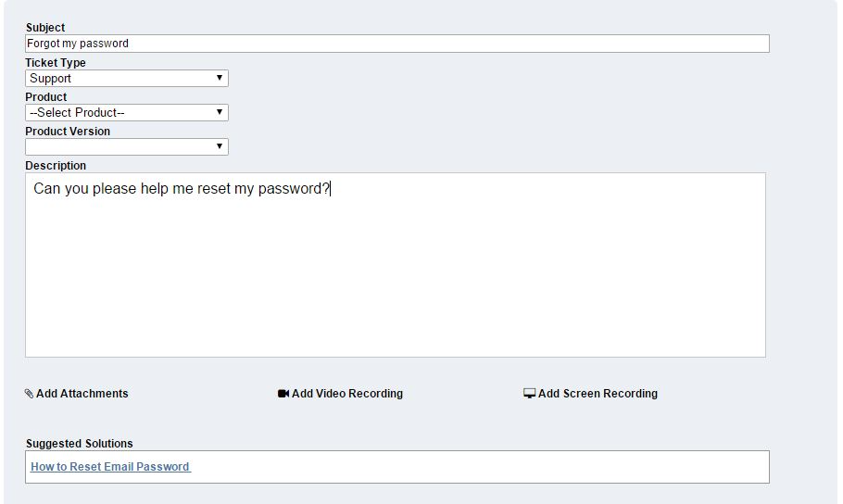Open How to Reset Email Password link
Viewport: 843px width, 504px height.
pyautogui.click(x=110, y=467)
